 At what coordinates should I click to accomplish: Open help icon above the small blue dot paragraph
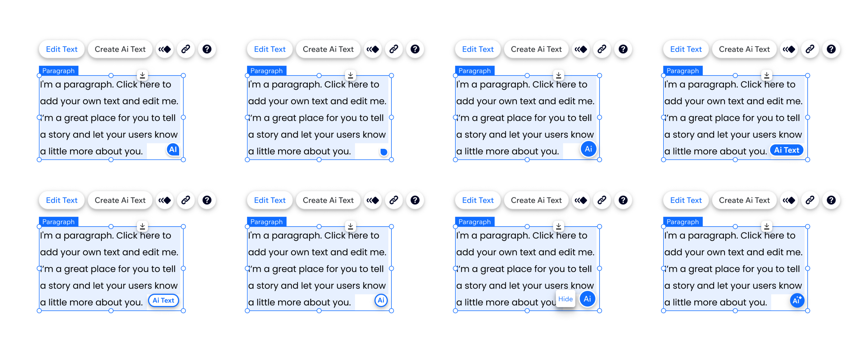click(415, 49)
